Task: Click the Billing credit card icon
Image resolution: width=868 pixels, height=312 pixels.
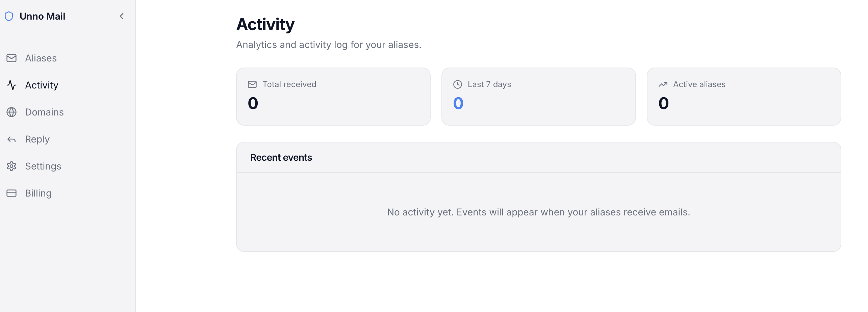Action: [11, 193]
